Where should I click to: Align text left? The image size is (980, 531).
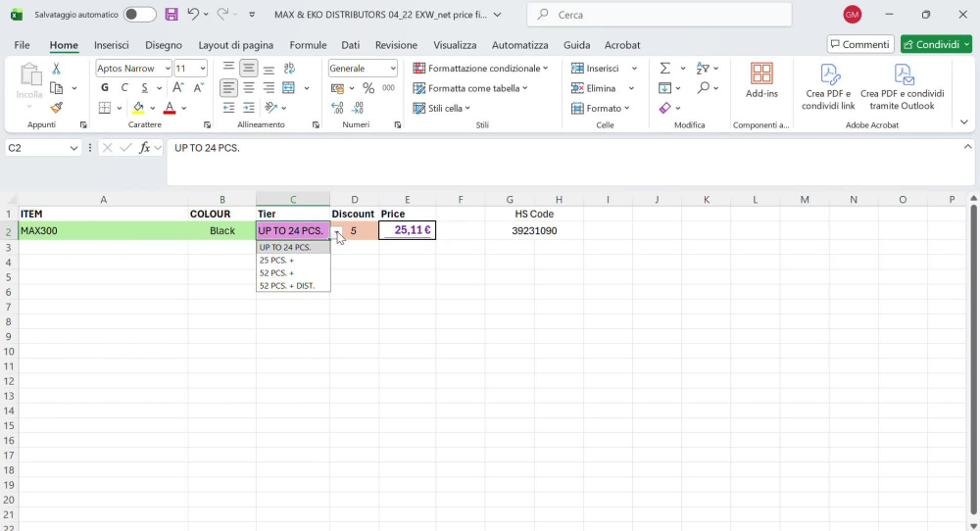228,88
